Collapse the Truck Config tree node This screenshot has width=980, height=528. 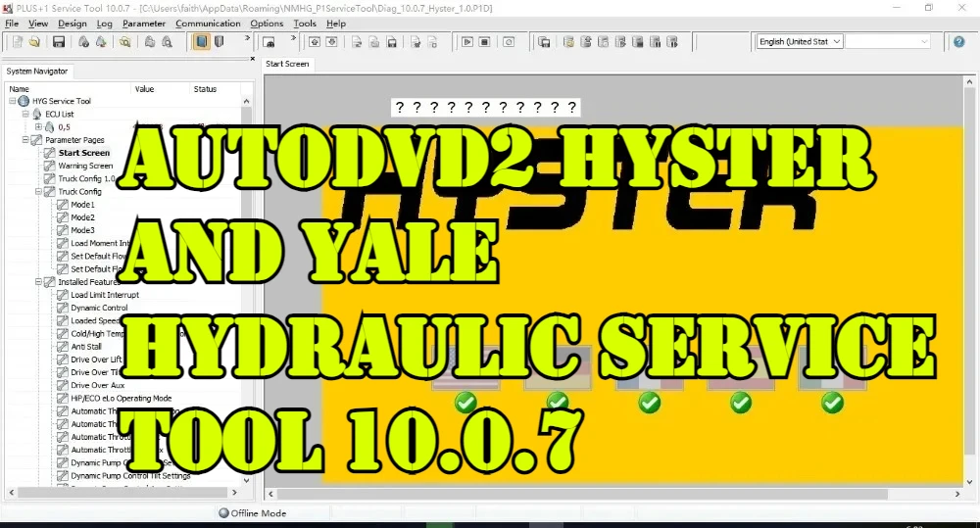click(x=39, y=191)
